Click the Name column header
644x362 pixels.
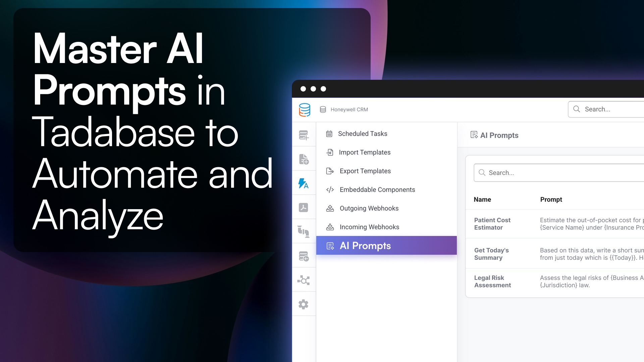(x=482, y=199)
